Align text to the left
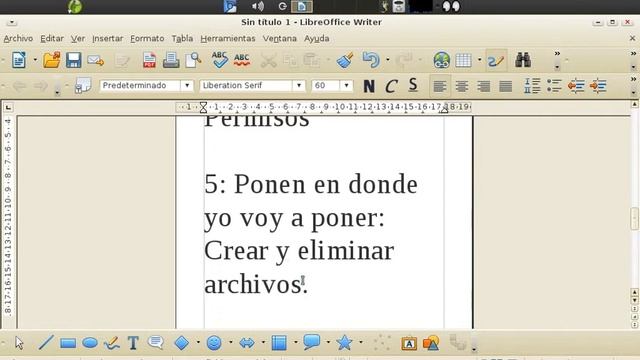Screen dimensions: 640x360 coord(440,86)
